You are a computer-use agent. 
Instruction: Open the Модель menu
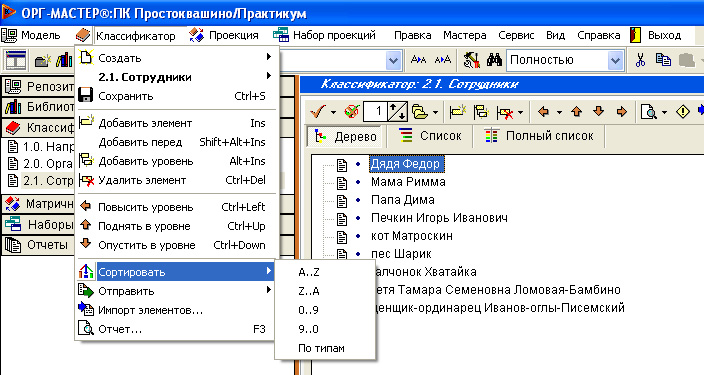(31, 35)
